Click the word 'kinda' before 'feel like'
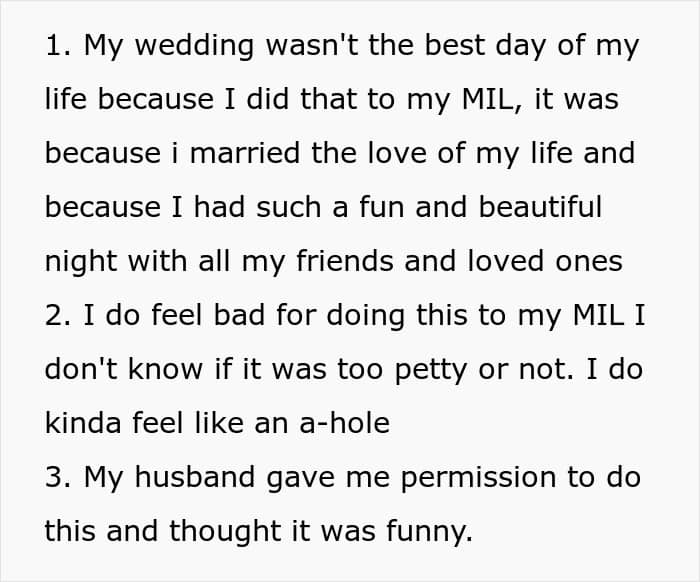The height and width of the screenshot is (582, 700). click(x=83, y=423)
